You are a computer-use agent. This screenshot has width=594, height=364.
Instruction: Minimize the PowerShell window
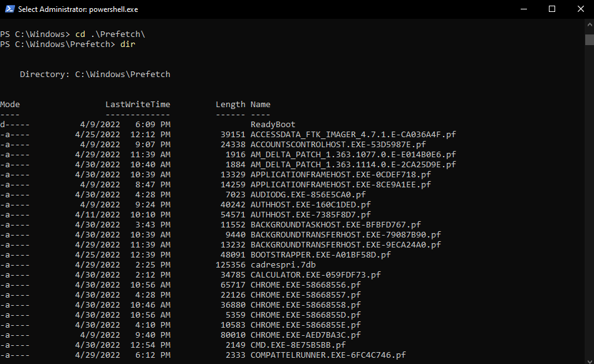pyautogui.click(x=523, y=9)
